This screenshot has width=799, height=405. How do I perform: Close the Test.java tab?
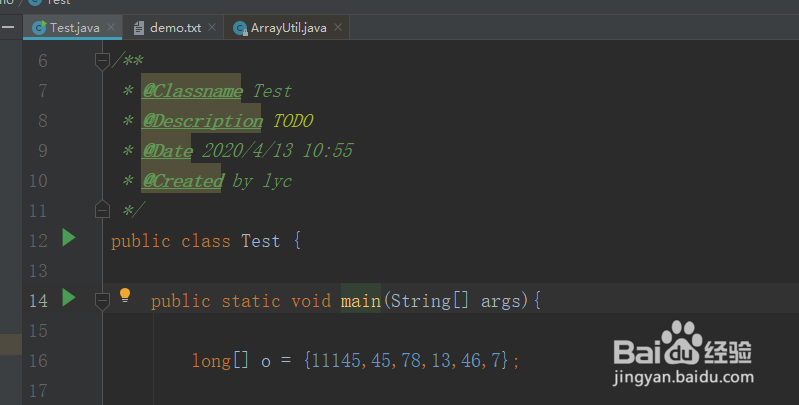(x=110, y=28)
